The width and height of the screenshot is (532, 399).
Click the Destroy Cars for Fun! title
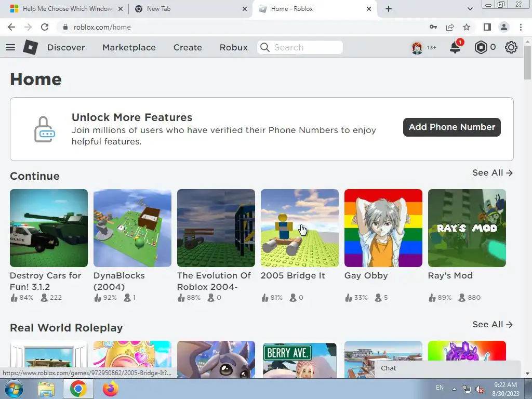pyautogui.click(x=46, y=281)
